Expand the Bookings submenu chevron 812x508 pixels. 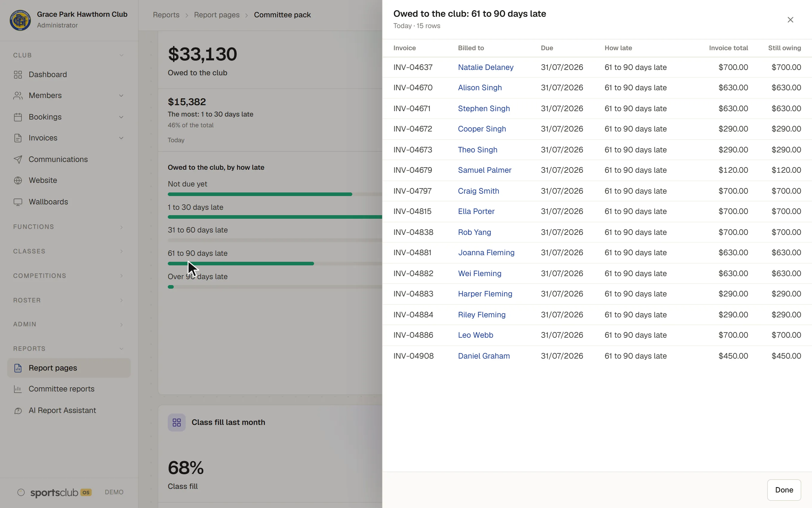(121, 117)
